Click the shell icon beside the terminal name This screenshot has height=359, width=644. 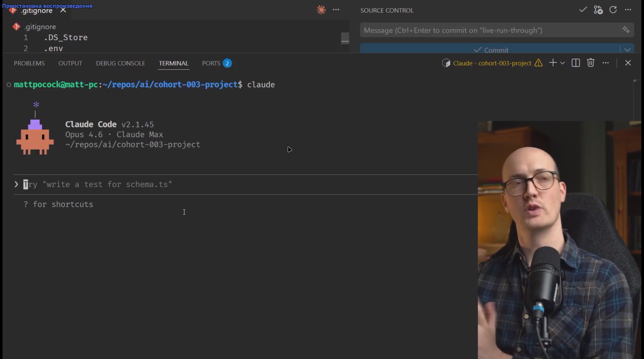[x=446, y=63]
